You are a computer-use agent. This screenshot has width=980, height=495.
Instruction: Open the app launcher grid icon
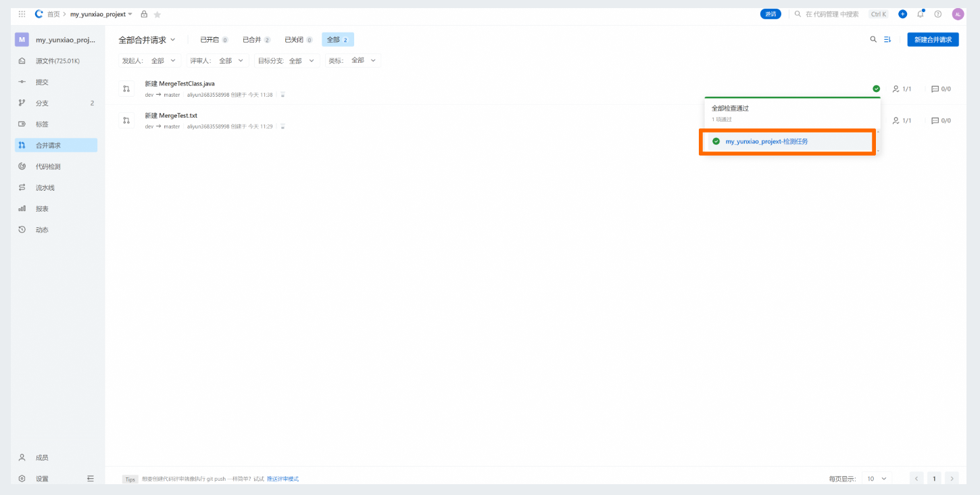click(22, 14)
